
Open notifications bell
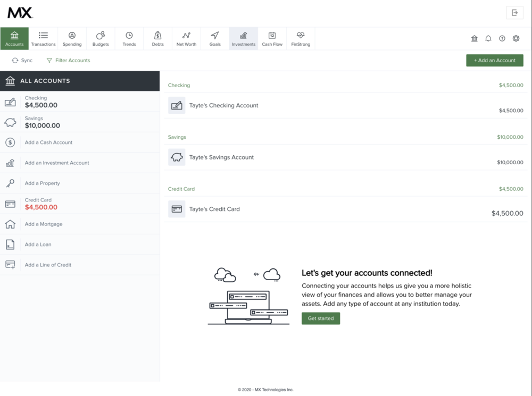click(x=488, y=38)
